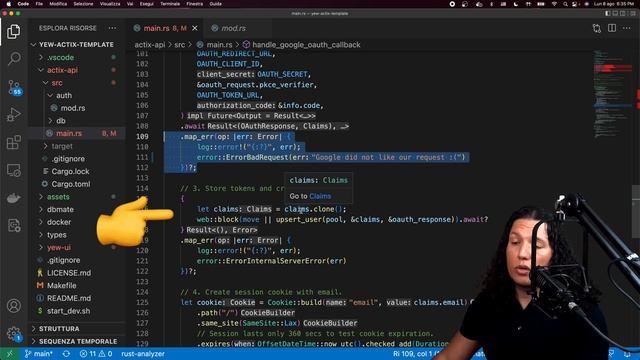640x360 pixels.
Task: Select main.rs in the file tree
Action: coord(69,133)
